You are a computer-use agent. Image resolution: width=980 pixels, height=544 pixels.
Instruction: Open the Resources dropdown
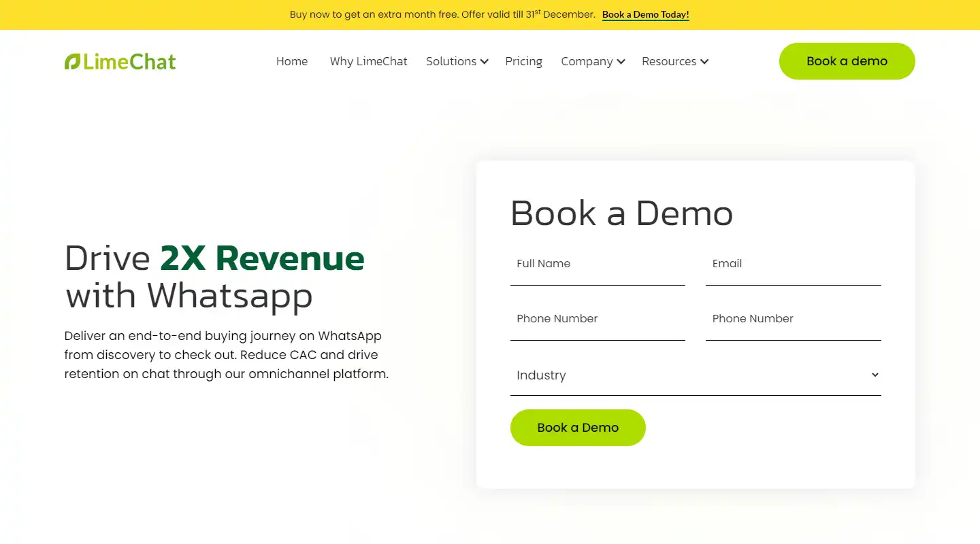(669, 61)
